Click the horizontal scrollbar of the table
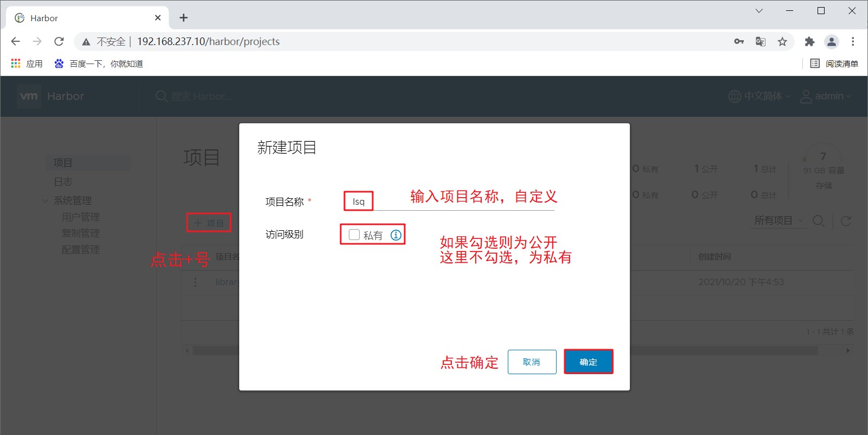Screen dimensions: 868x435 [x=505, y=351]
